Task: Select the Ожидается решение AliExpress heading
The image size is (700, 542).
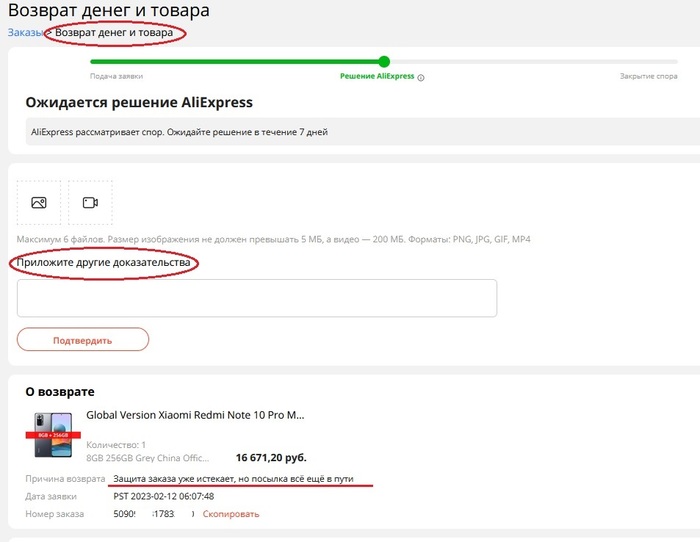Action: tap(139, 102)
